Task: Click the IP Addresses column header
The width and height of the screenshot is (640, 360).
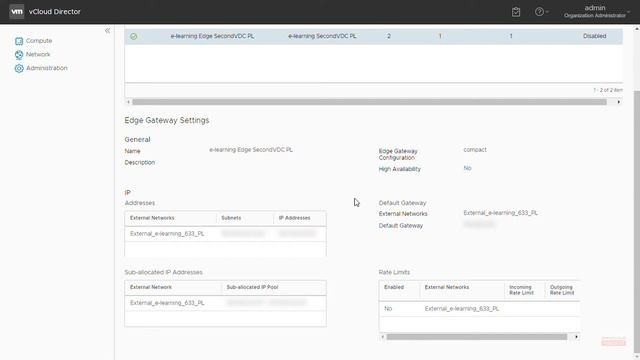Action: coord(294,218)
